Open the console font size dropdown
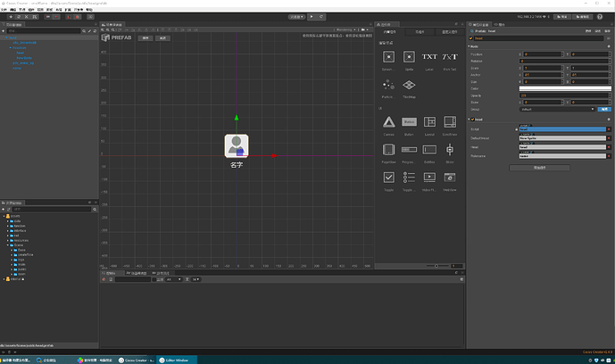 [x=196, y=279]
